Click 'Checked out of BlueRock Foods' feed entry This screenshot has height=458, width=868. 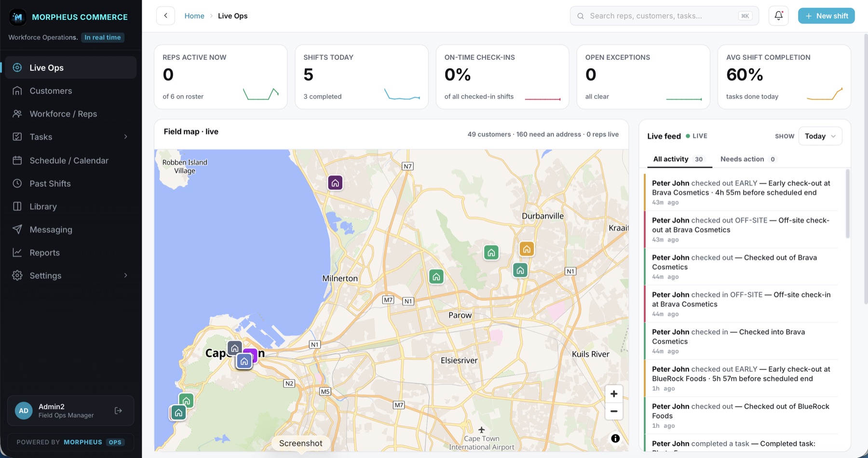[741, 416]
